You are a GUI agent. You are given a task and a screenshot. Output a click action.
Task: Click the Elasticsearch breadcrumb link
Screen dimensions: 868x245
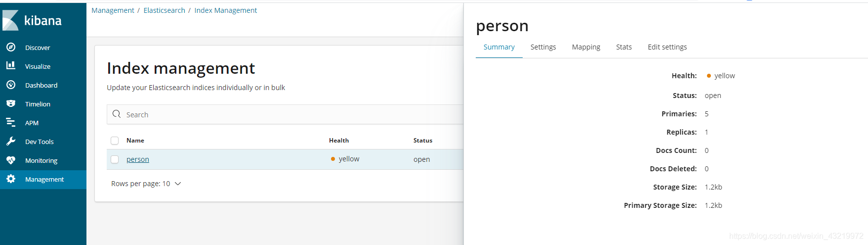164,10
